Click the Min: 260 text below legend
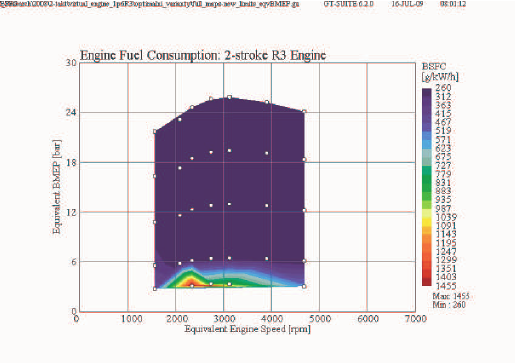The width and height of the screenshot is (515, 363). [x=449, y=304]
